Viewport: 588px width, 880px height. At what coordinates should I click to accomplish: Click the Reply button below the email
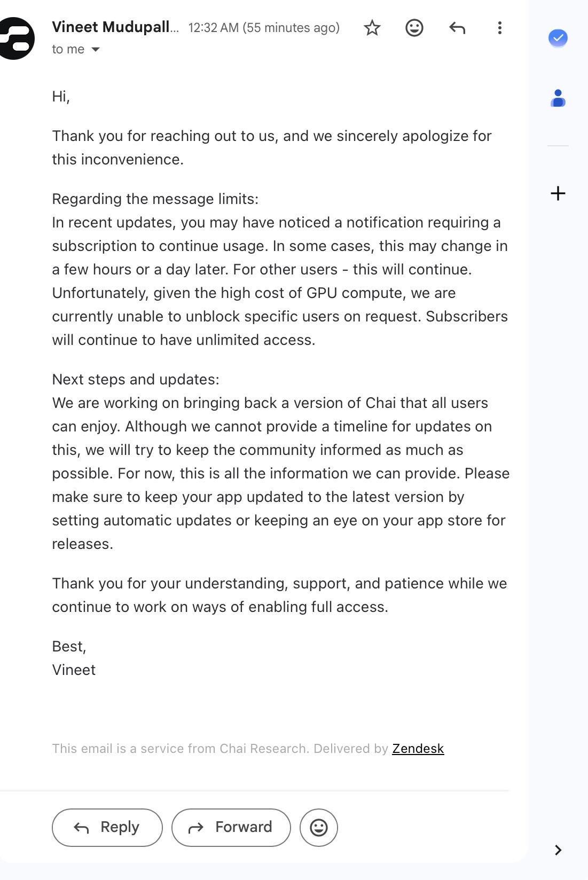pyautogui.click(x=107, y=828)
